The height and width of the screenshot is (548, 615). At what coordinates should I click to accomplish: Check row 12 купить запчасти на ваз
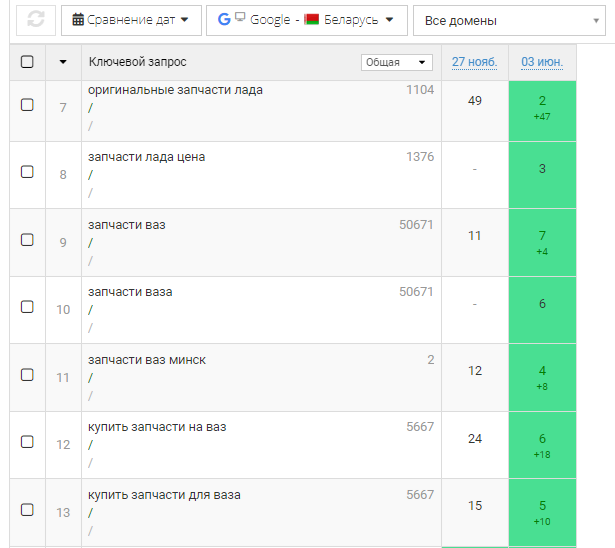pyautogui.click(x=27, y=442)
